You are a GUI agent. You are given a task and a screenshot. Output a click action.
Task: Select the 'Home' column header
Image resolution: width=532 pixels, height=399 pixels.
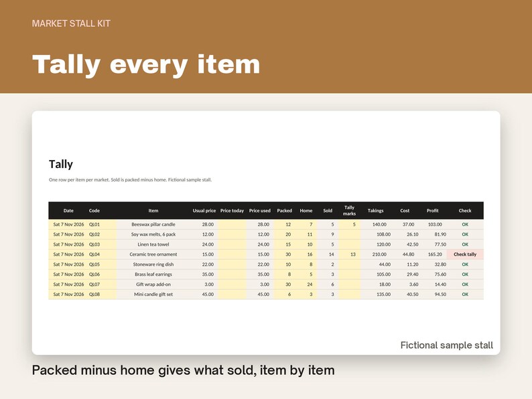tap(306, 210)
